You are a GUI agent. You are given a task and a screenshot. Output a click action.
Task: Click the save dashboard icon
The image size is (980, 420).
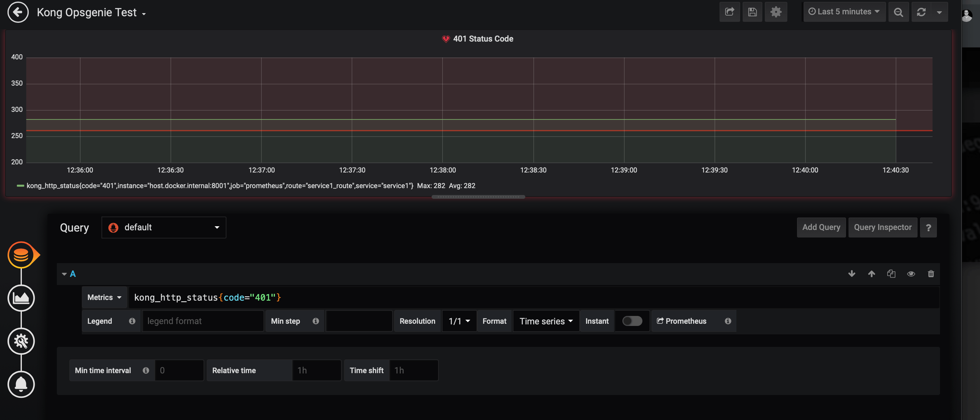(752, 12)
